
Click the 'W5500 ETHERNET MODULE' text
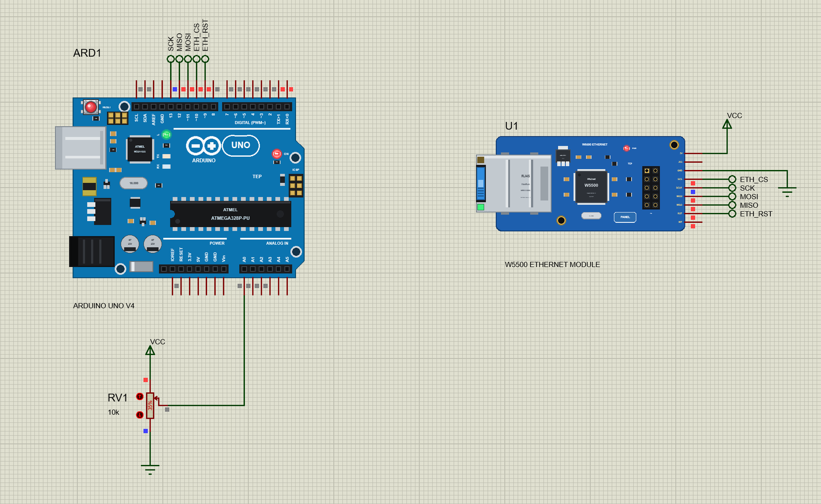coord(552,264)
